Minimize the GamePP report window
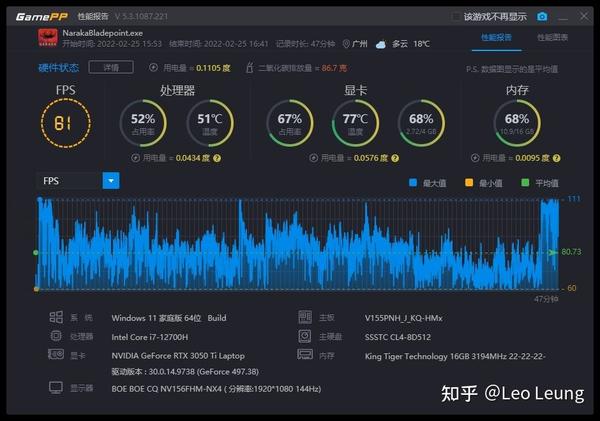Screen dimensions: 600x421 [563, 17]
